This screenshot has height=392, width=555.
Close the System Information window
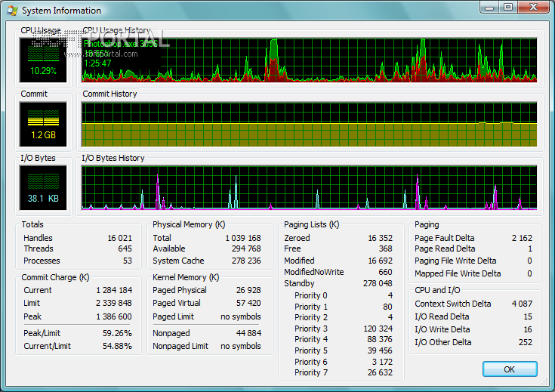click(534, 8)
